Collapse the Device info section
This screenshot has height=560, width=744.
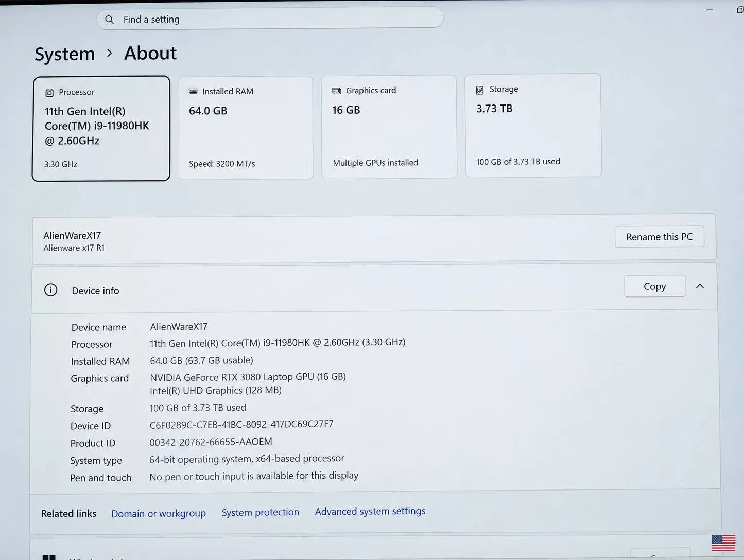(x=700, y=286)
